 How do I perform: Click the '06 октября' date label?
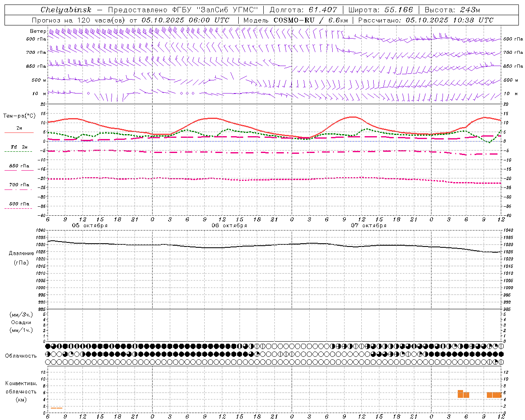[x=229, y=226]
